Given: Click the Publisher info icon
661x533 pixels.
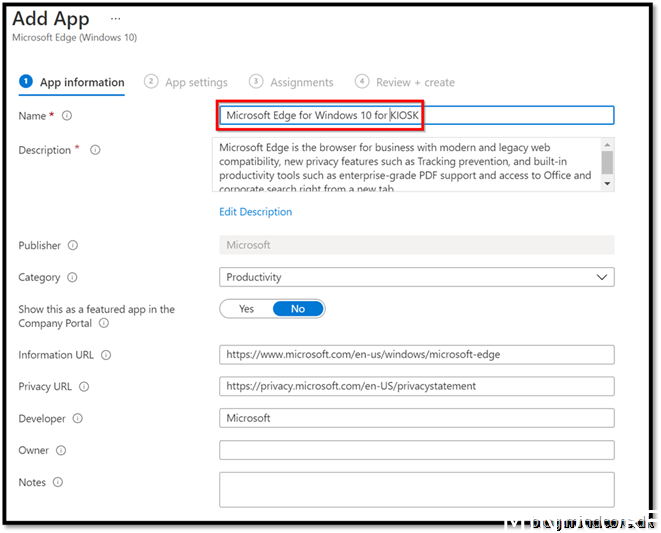Looking at the screenshot, I should (x=73, y=245).
